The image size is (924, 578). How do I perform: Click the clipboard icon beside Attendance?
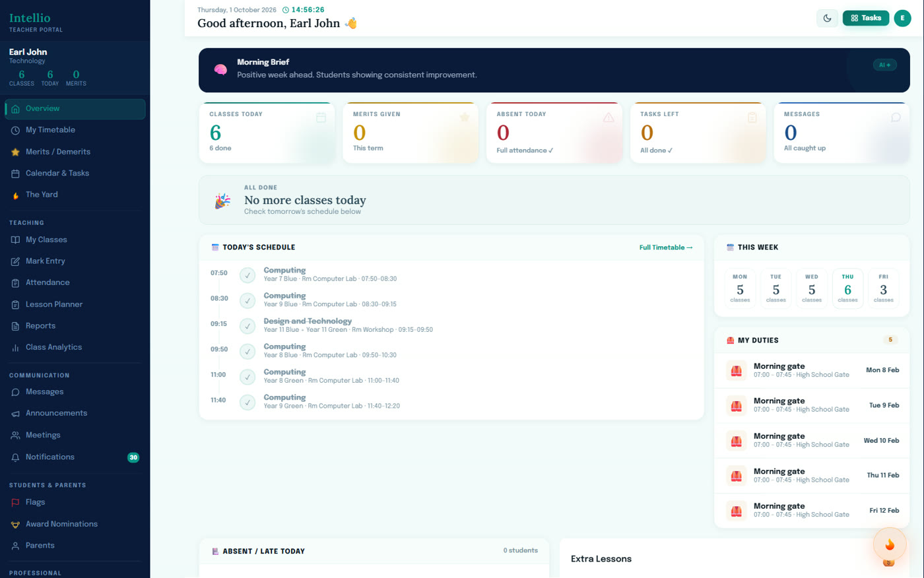click(x=15, y=283)
